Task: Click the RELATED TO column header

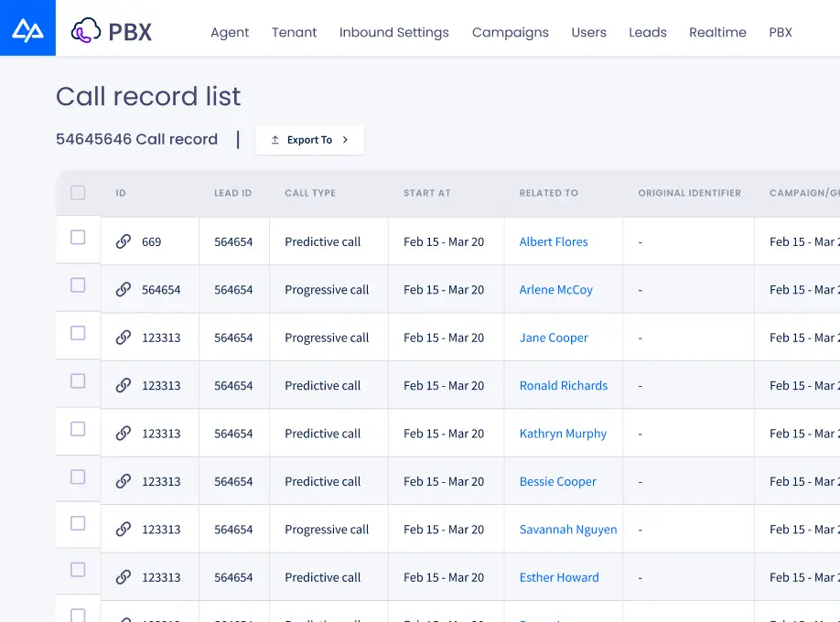Action: [x=549, y=193]
